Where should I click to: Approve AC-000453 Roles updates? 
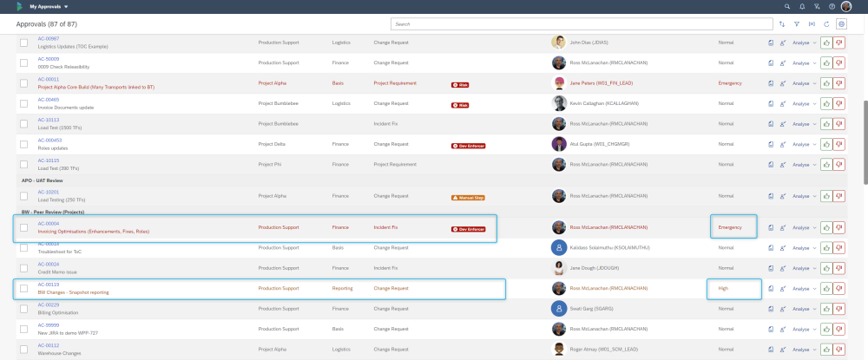[x=826, y=144]
